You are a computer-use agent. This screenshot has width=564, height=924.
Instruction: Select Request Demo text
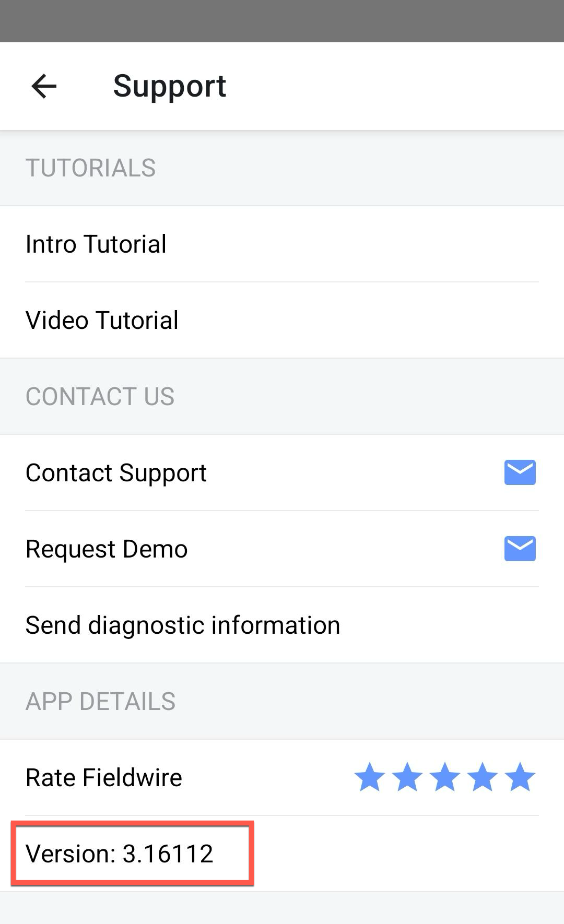107,549
